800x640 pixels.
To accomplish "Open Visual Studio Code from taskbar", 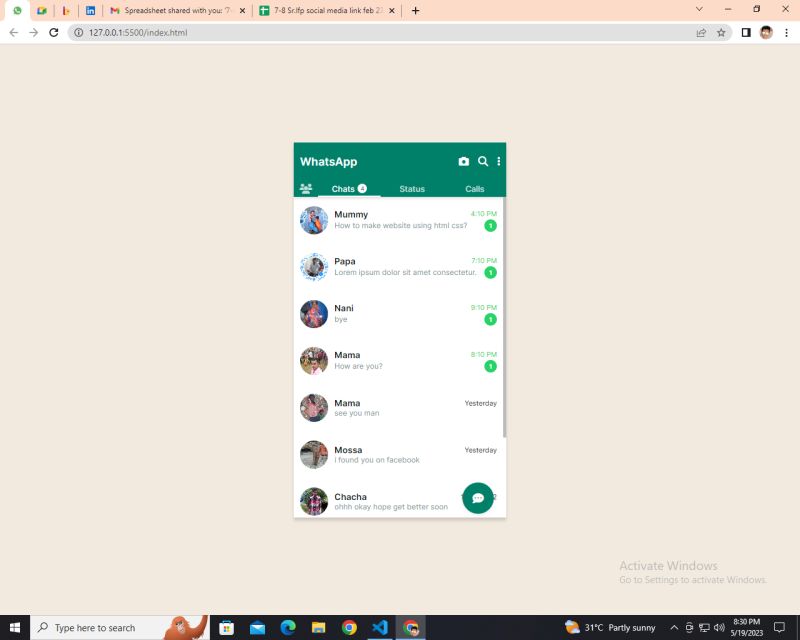I will coord(380,627).
